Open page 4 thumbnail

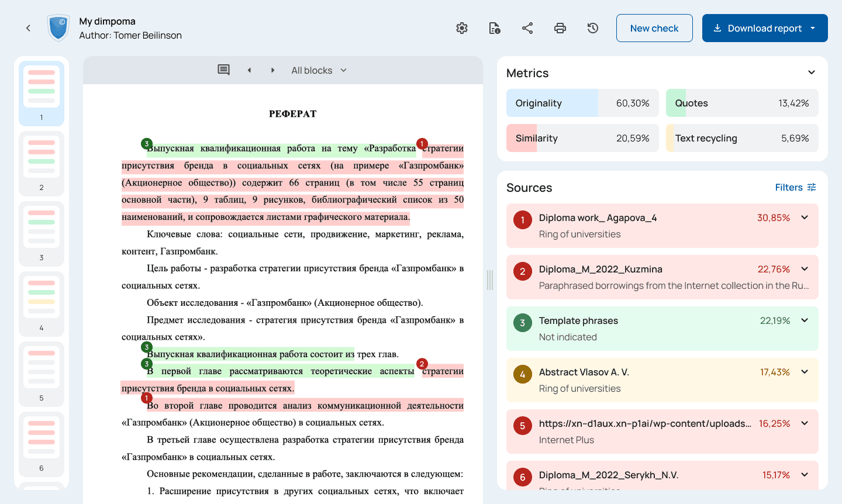coord(42,304)
